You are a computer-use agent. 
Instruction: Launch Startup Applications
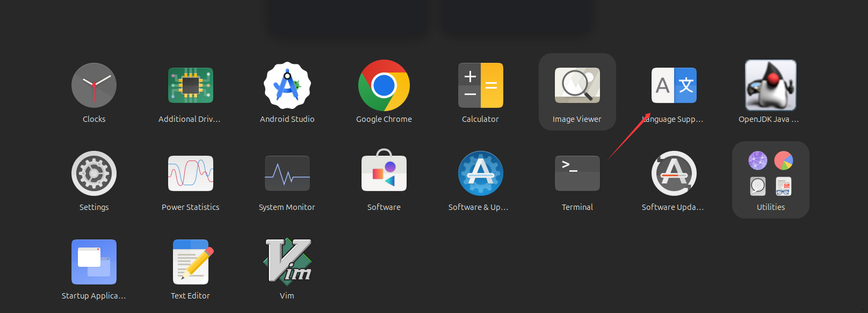(x=94, y=262)
